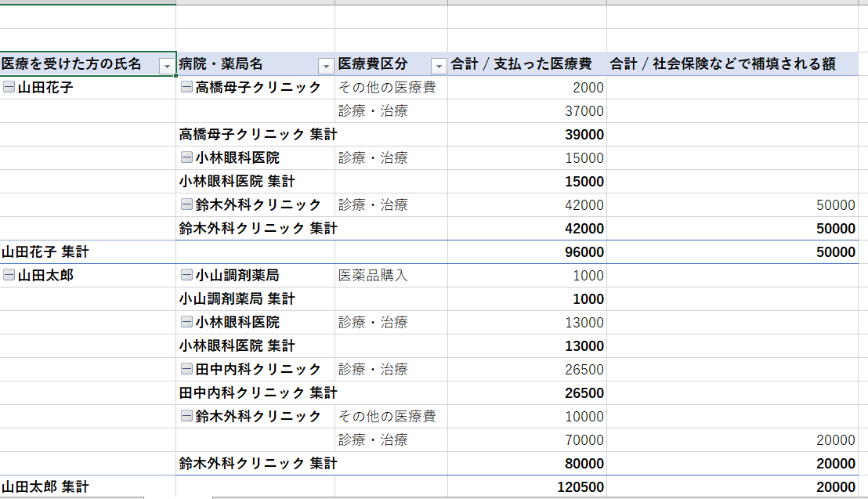
Task: Collapse 鈴木外科クリニック under 山田太郎
Action: [186, 416]
